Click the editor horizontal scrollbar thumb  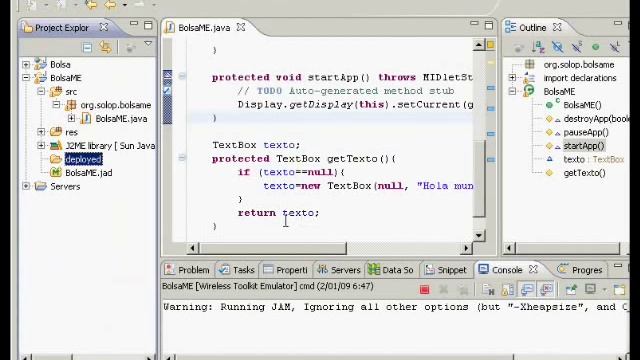273,248
